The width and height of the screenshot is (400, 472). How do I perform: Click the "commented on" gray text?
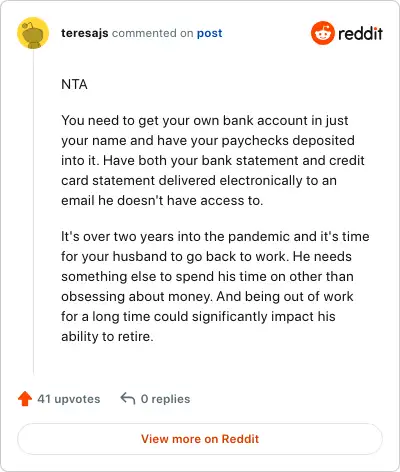tap(152, 33)
